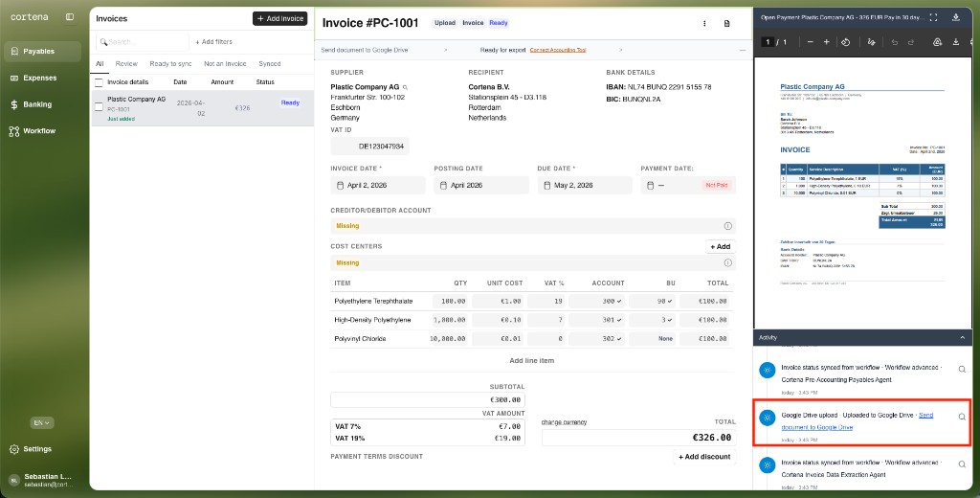Open the Sebastian user profile at sidebar bottom
Viewport: 980px width, 498px height.
pos(42,480)
